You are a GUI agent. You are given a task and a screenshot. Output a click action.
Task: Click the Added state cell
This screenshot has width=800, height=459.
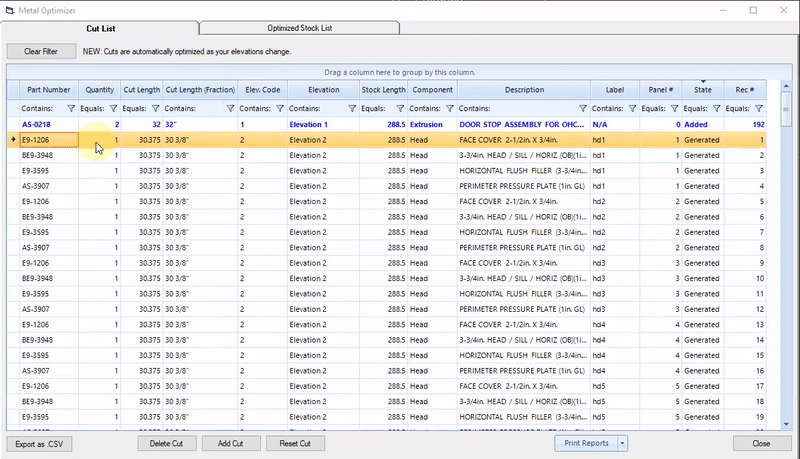[x=703, y=124]
